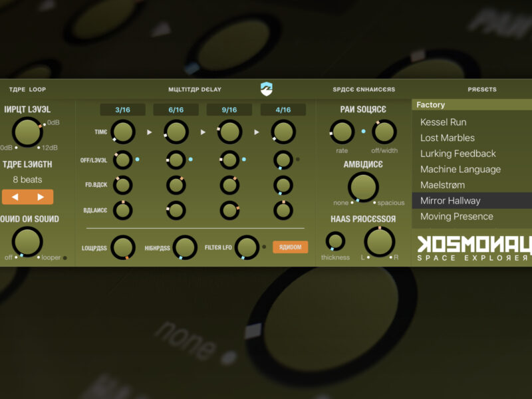The image size is (532, 399).
Task: Click the shield logo icon at top center
Action: click(267, 89)
